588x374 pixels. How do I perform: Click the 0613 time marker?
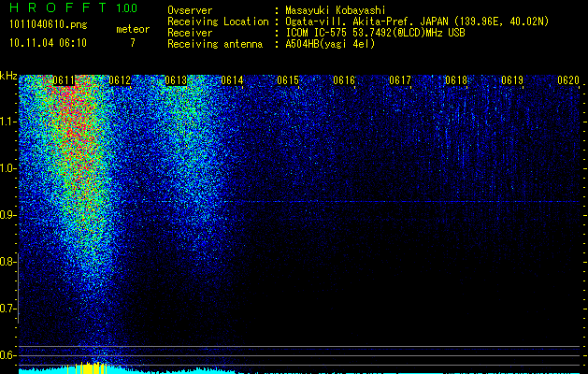click(176, 80)
